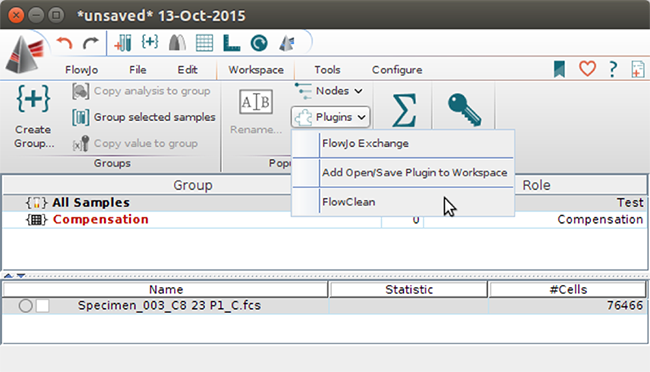Click the down arrow on pane divider

pyautogui.click(x=21, y=276)
